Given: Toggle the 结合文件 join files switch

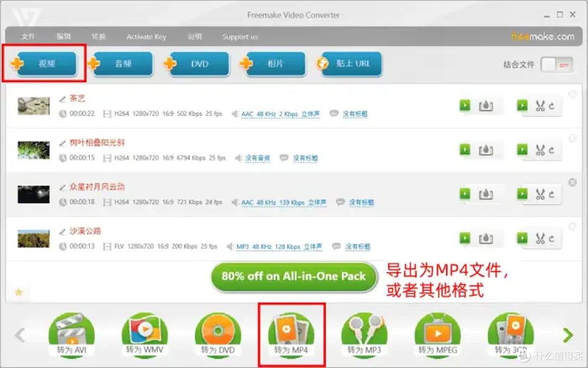Looking at the screenshot, I should pyautogui.click(x=557, y=65).
